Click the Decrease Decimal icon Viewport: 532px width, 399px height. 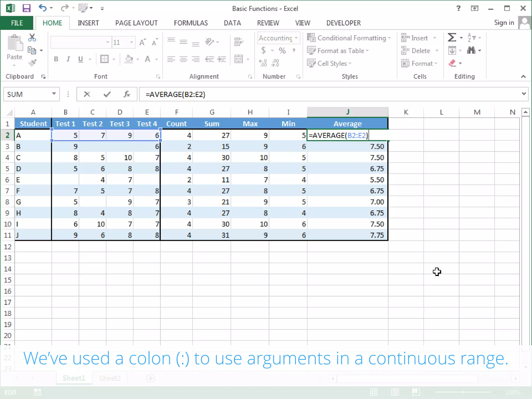275,63
